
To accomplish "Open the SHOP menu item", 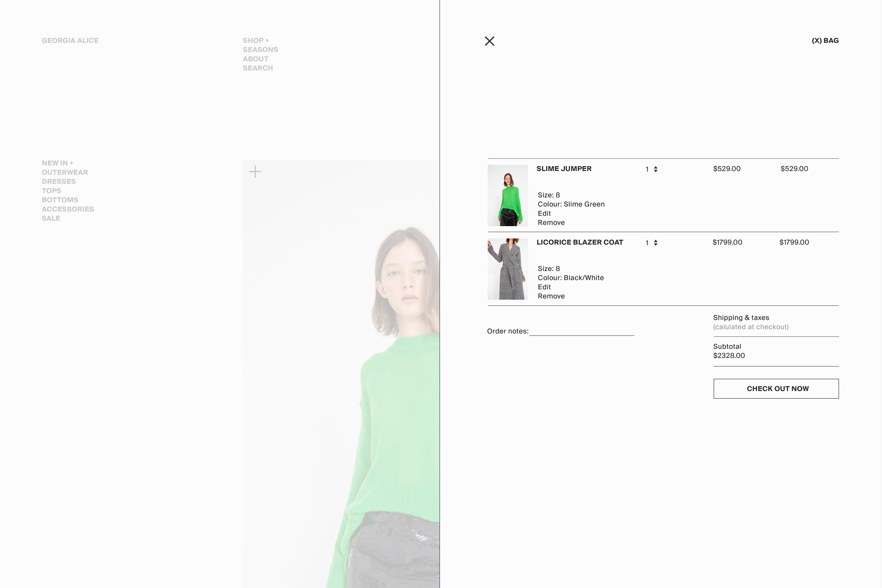I will [x=253, y=41].
